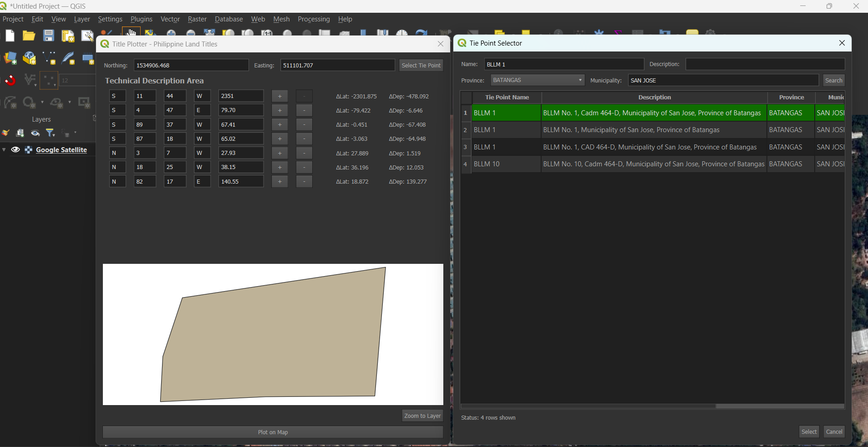The width and height of the screenshot is (868, 447).
Task: Toggle visibility of Google Satellite layer
Action: coord(15,150)
